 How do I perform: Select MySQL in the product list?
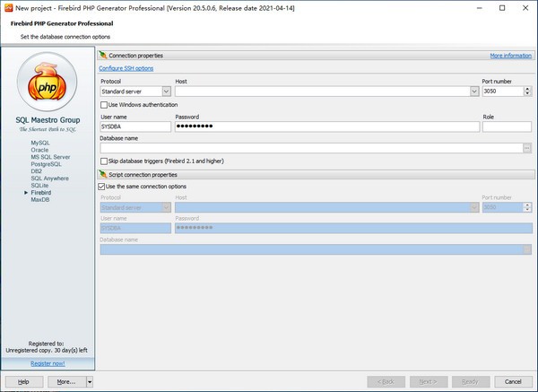[40, 143]
